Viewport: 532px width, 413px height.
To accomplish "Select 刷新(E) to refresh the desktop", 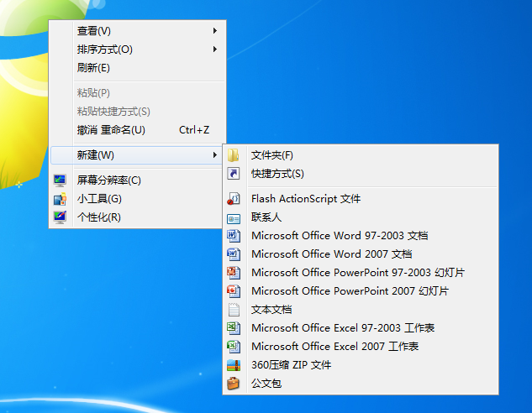I will (x=137, y=68).
